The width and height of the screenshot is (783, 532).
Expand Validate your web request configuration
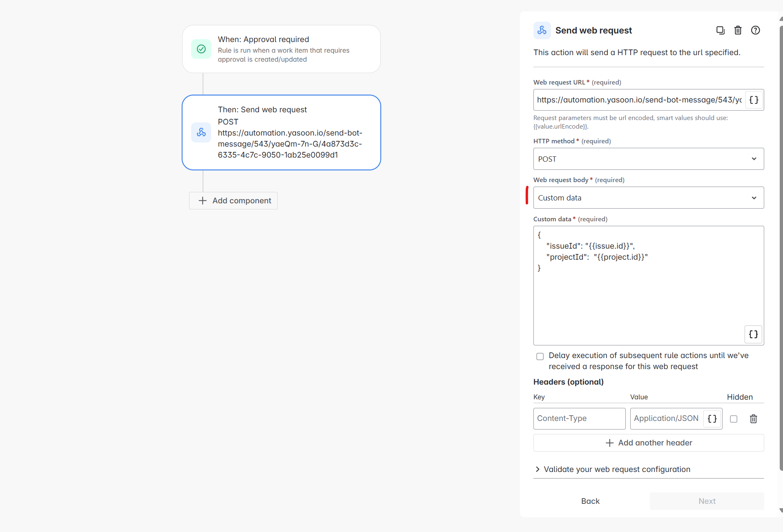tap(617, 469)
